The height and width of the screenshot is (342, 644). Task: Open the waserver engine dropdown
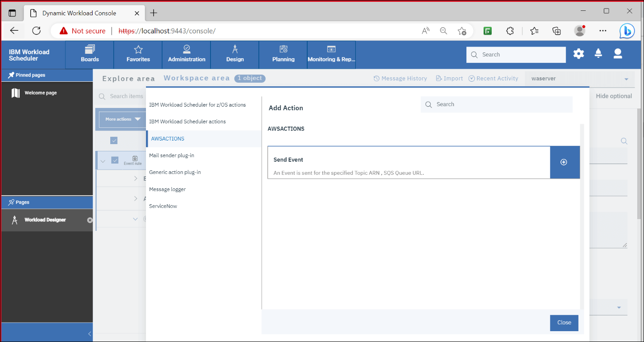tap(580, 79)
